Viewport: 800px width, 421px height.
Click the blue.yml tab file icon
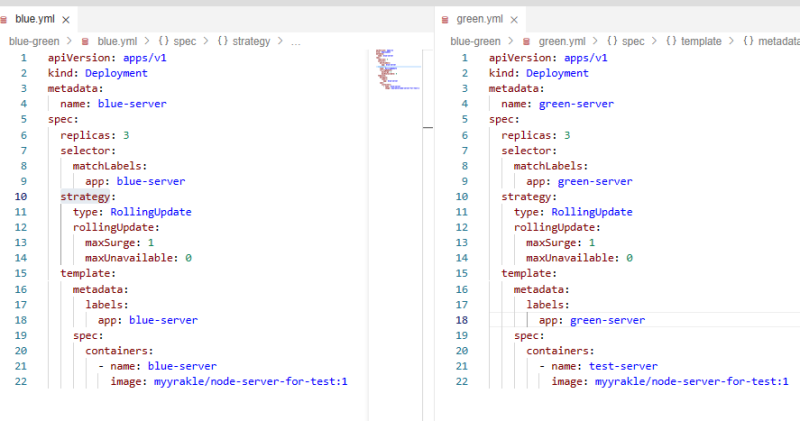[6, 19]
